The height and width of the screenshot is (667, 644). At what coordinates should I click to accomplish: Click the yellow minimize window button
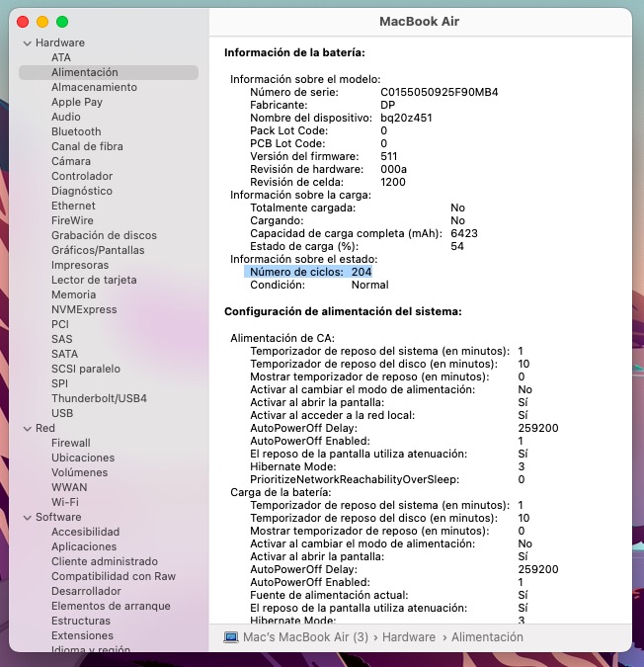42,21
